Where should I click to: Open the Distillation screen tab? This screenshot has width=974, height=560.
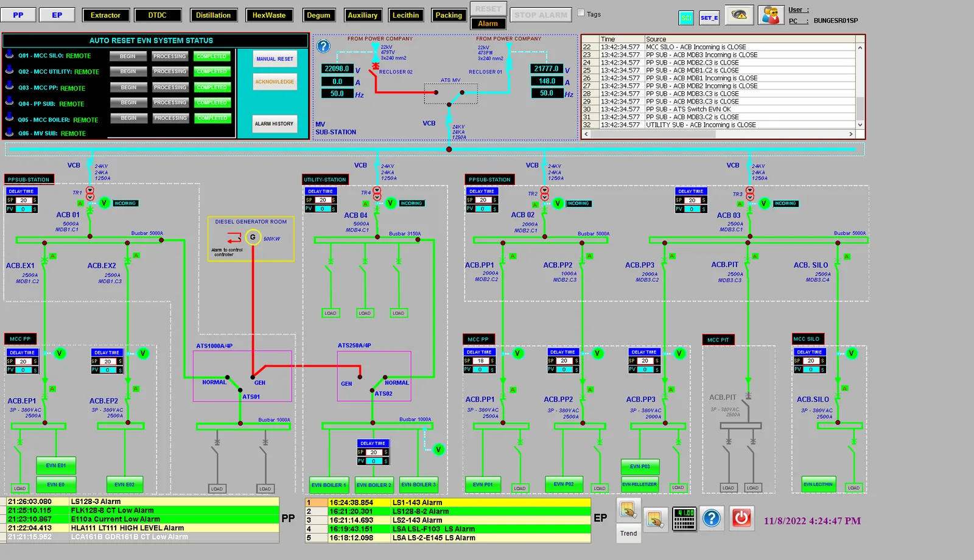point(213,15)
